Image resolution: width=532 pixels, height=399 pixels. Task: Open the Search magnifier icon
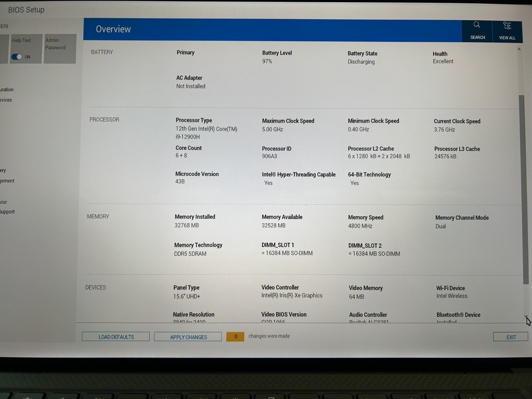(x=477, y=25)
